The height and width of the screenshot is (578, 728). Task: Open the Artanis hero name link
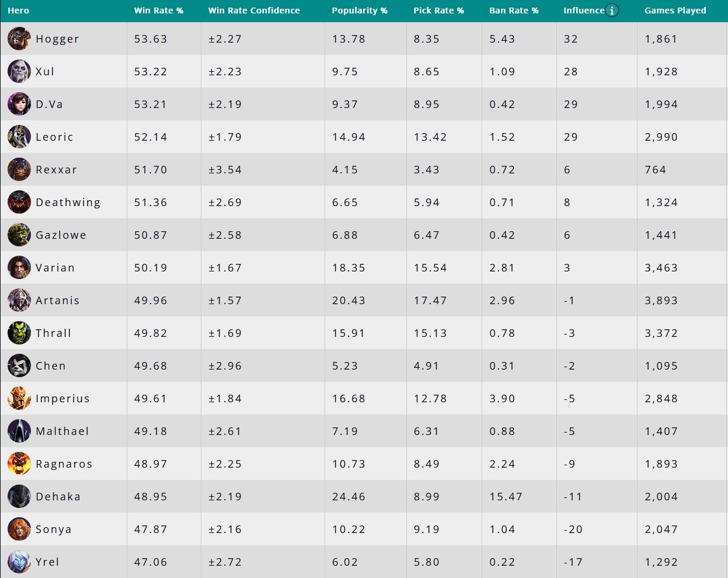point(57,301)
